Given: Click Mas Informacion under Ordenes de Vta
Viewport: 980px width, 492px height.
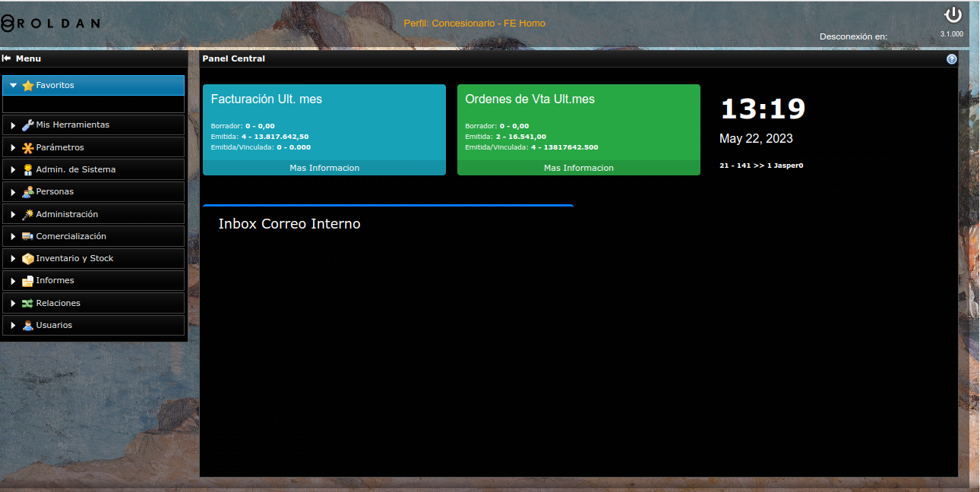Looking at the screenshot, I should click(578, 168).
